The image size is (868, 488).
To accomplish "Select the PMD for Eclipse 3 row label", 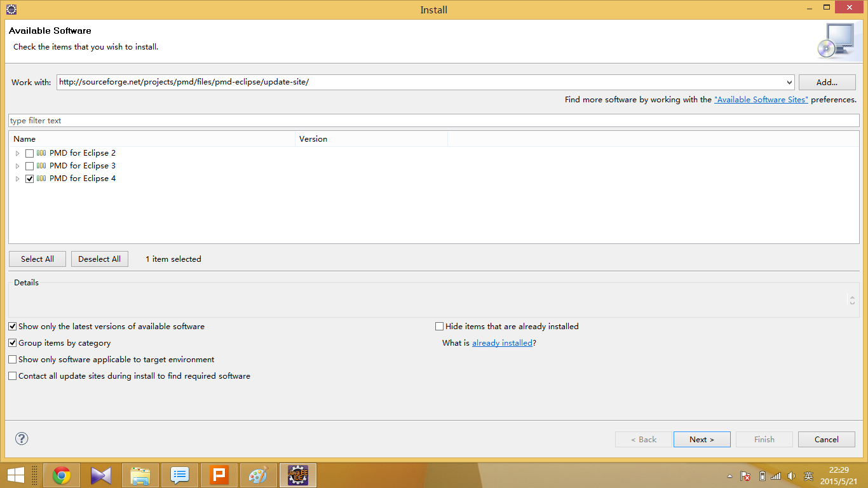I will (83, 166).
